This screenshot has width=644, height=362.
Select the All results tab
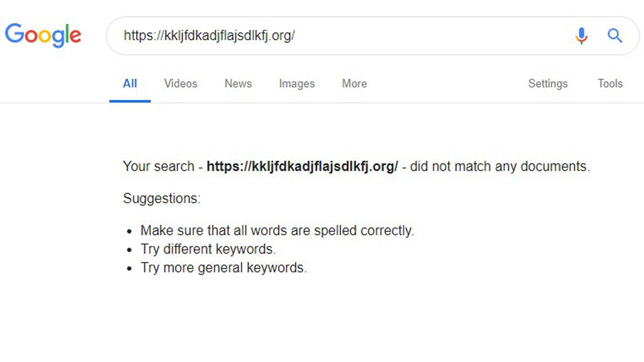click(x=130, y=84)
